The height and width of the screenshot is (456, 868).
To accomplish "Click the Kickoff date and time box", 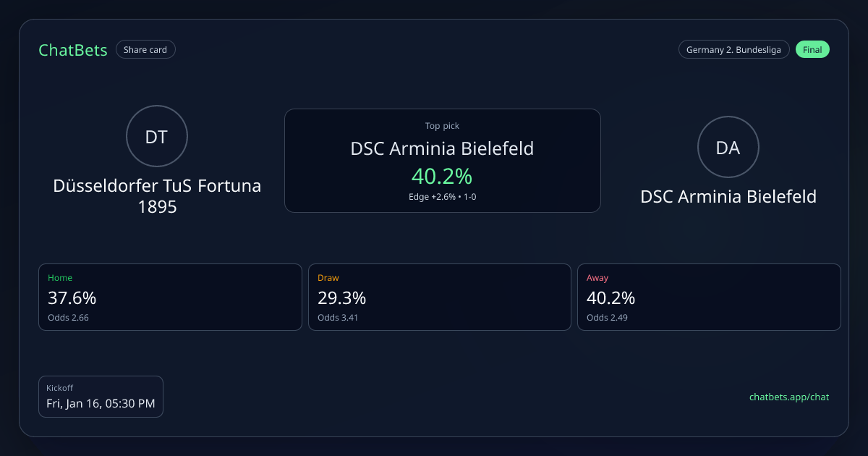I will [x=101, y=397].
